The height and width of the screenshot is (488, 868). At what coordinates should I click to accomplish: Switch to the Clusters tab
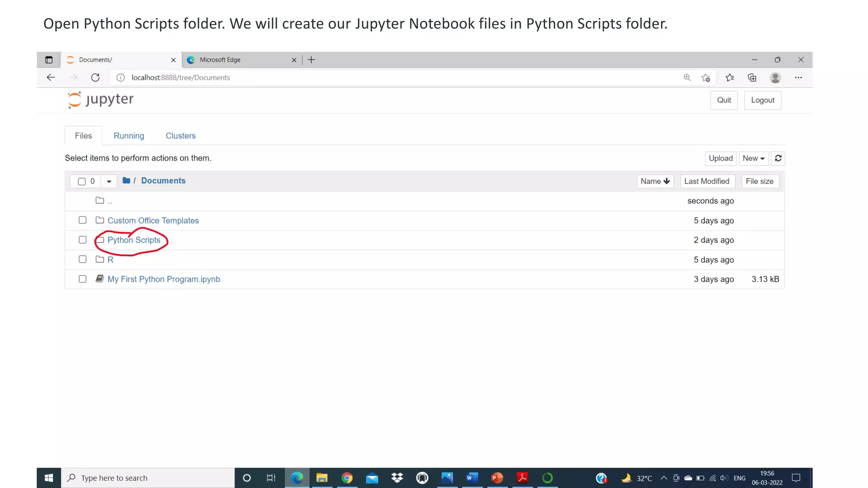(181, 136)
